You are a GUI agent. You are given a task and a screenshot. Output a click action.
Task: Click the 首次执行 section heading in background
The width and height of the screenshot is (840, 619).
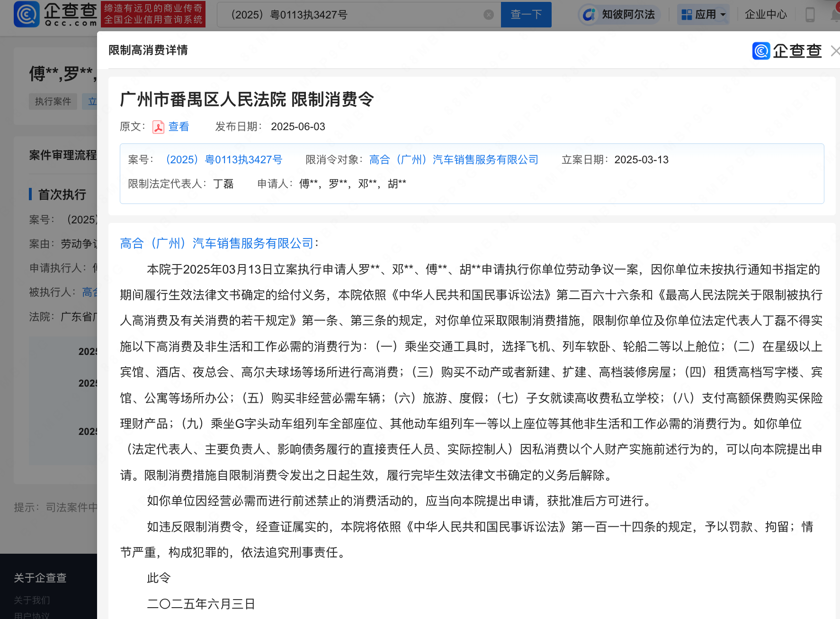(x=62, y=195)
